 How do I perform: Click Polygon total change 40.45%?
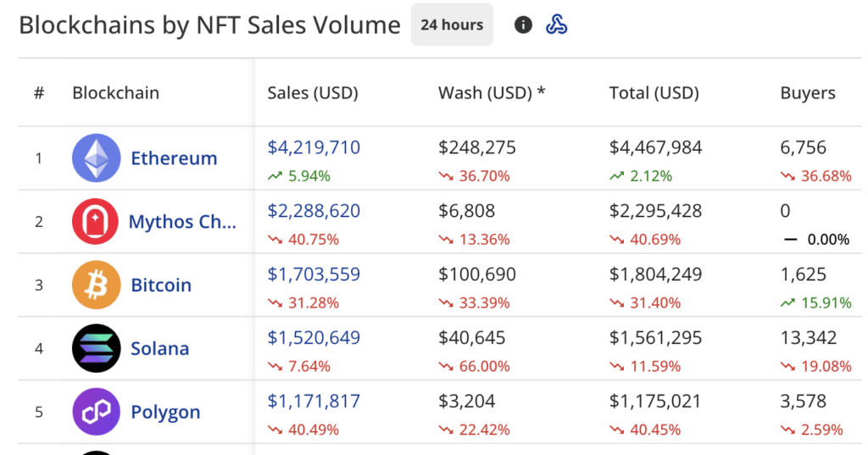click(645, 430)
